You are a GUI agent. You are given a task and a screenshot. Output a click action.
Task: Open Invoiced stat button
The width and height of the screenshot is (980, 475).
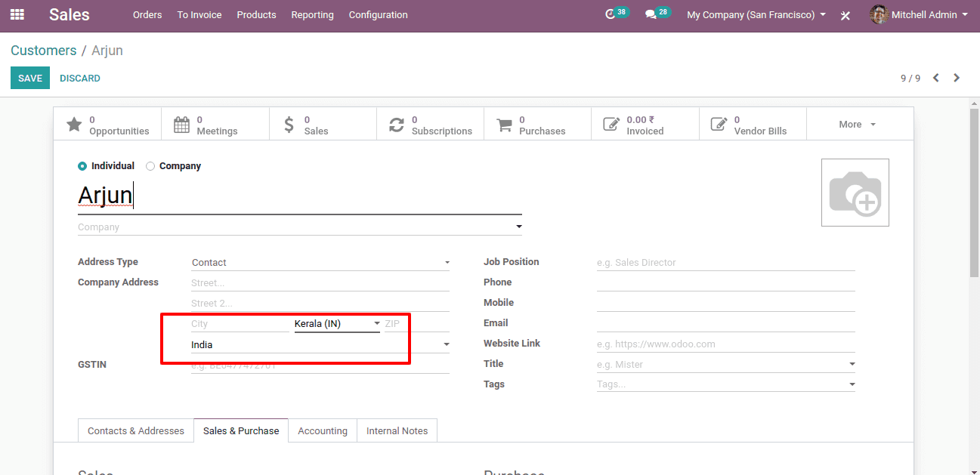(x=645, y=125)
